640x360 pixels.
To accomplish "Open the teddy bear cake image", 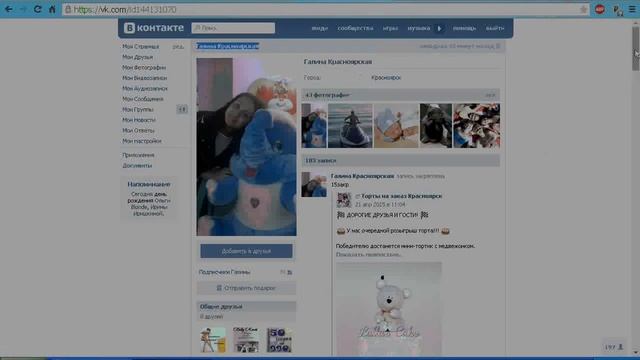I will click(389, 309).
